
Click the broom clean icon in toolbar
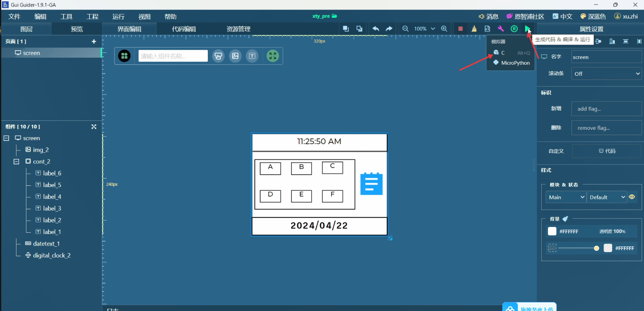(x=474, y=29)
